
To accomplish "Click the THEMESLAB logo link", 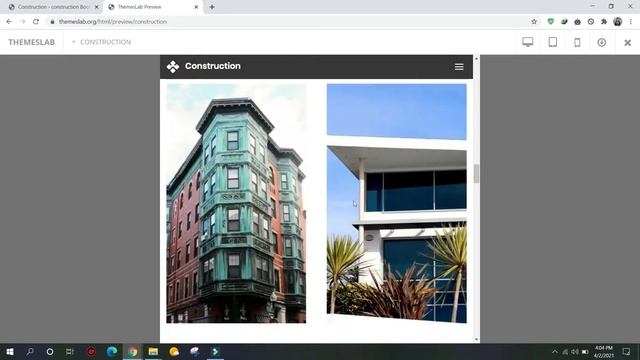I will (x=31, y=42).
